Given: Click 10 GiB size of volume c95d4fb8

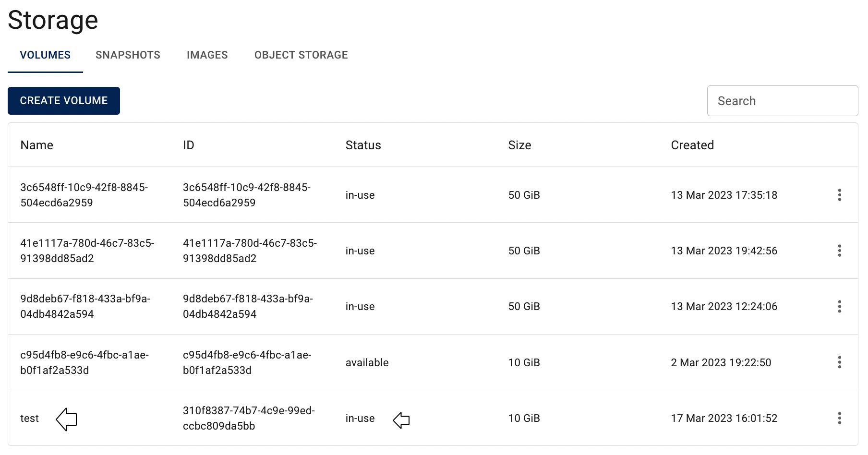Looking at the screenshot, I should click(524, 362).
